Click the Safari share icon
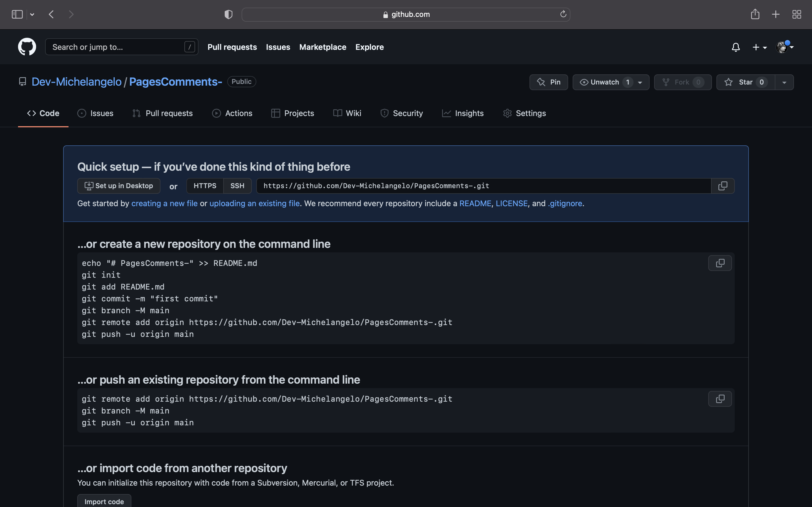Image resolution: width=812 pixels, height=507 pixels. point(755,14)
